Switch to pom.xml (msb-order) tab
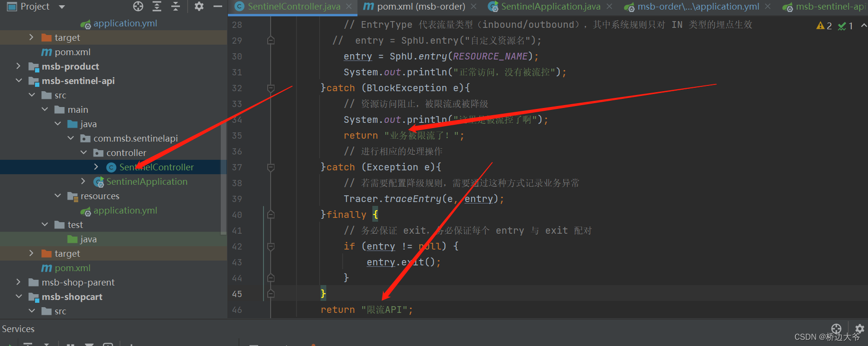 click(x=415, y=7)
